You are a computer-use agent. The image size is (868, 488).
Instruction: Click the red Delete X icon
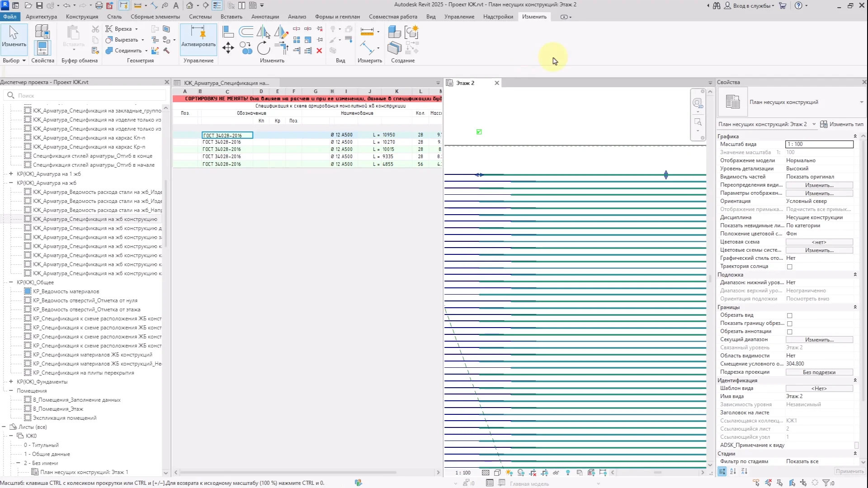319,51
